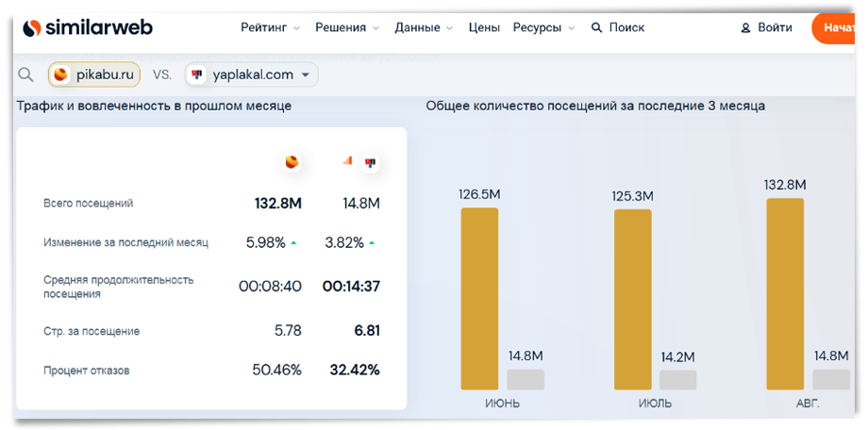Click the green up arrow next to 5.98%
This screenshot has width=868, height=430.
293,243
